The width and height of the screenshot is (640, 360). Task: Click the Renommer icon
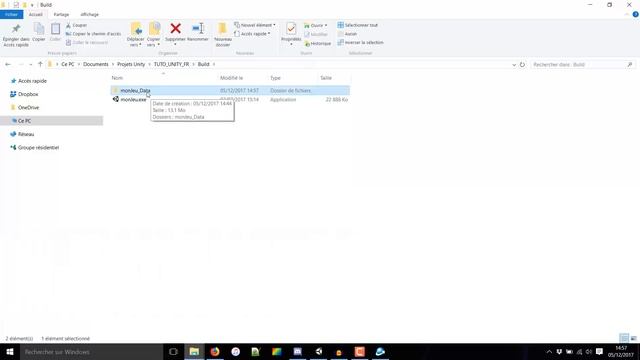(198, 29)
